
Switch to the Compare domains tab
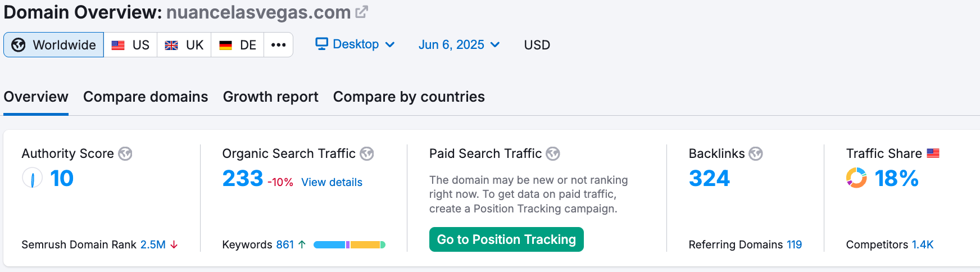146,97
